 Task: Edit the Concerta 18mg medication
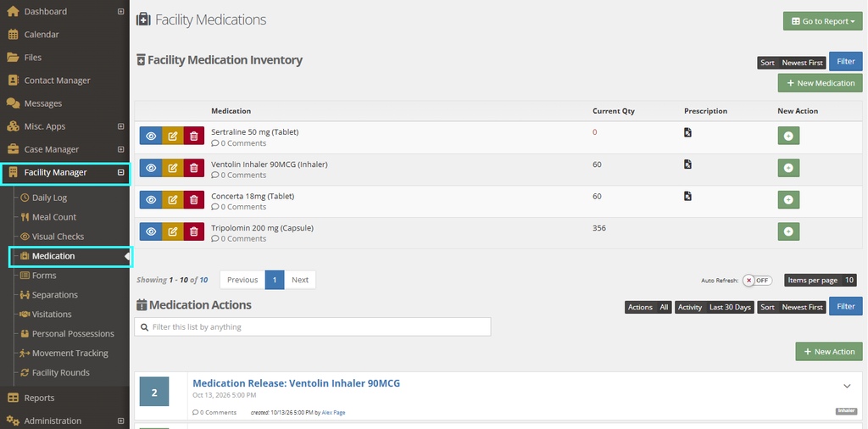173,200
